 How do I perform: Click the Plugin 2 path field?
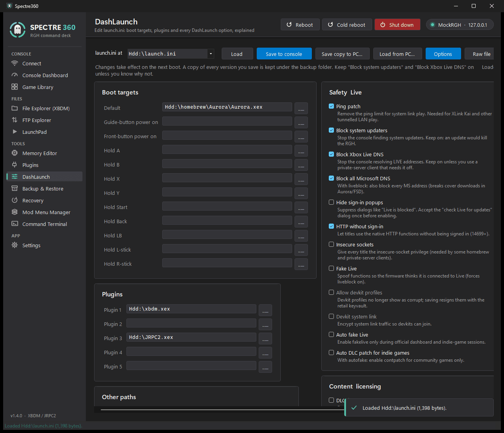[191, 323]
